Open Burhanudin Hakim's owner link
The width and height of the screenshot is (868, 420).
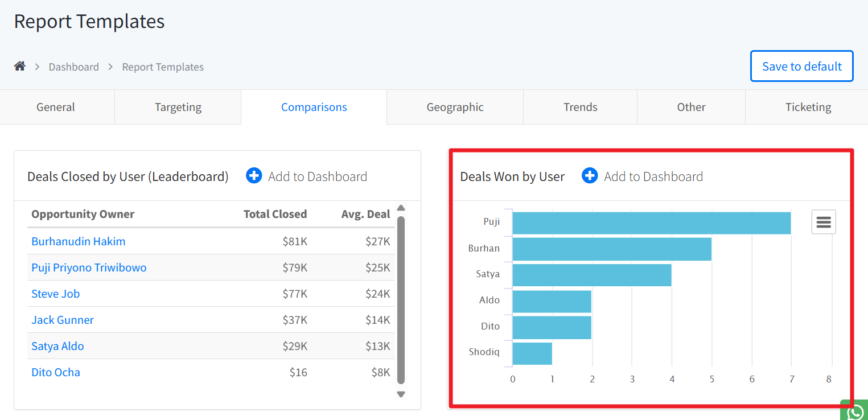(x=79, y=241)
